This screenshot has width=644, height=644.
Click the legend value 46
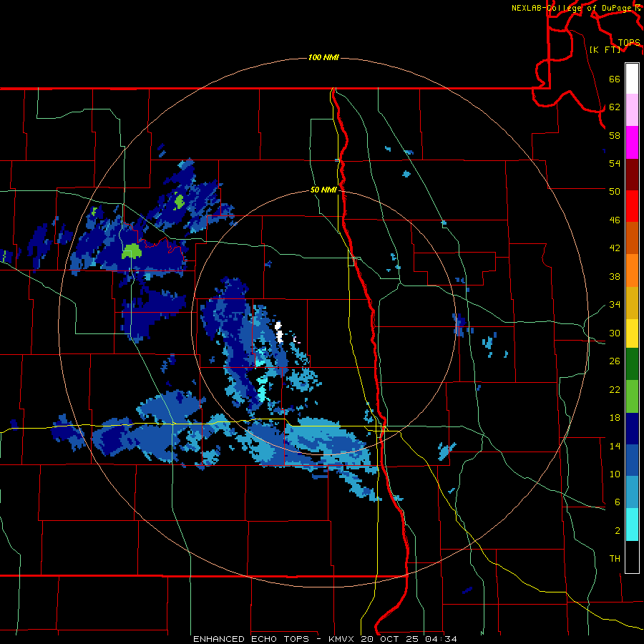(x=615, y=220)
